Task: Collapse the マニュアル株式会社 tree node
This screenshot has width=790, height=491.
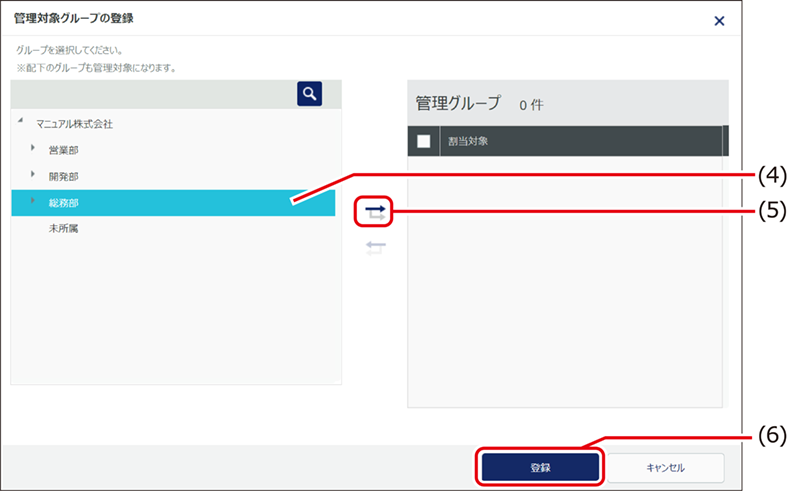Action: point(20,120)
